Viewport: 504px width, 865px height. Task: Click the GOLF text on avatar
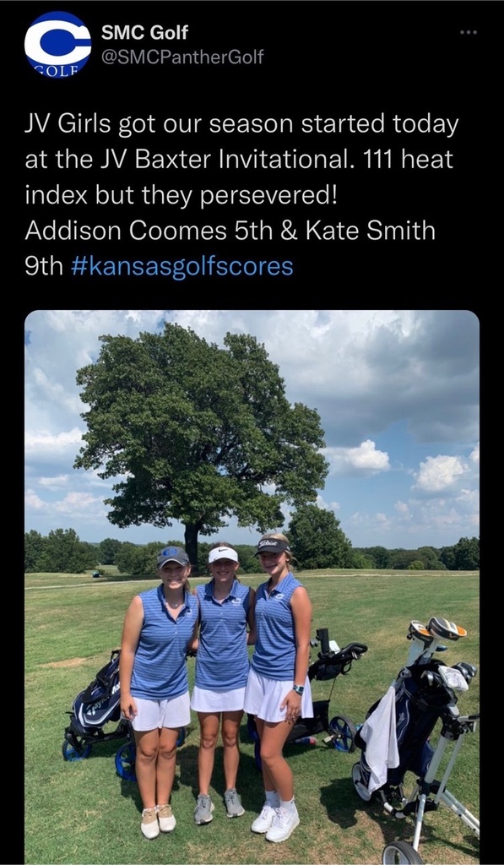point(55,70)
